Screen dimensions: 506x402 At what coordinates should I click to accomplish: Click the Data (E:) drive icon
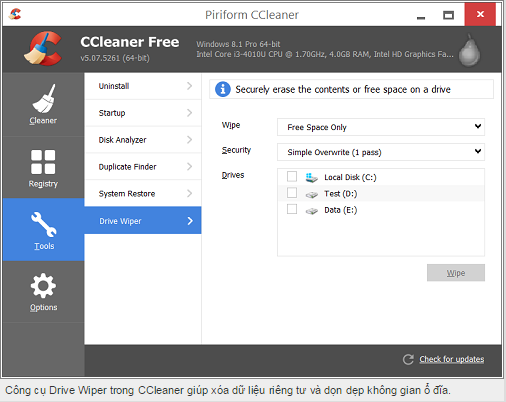(312, 211)
